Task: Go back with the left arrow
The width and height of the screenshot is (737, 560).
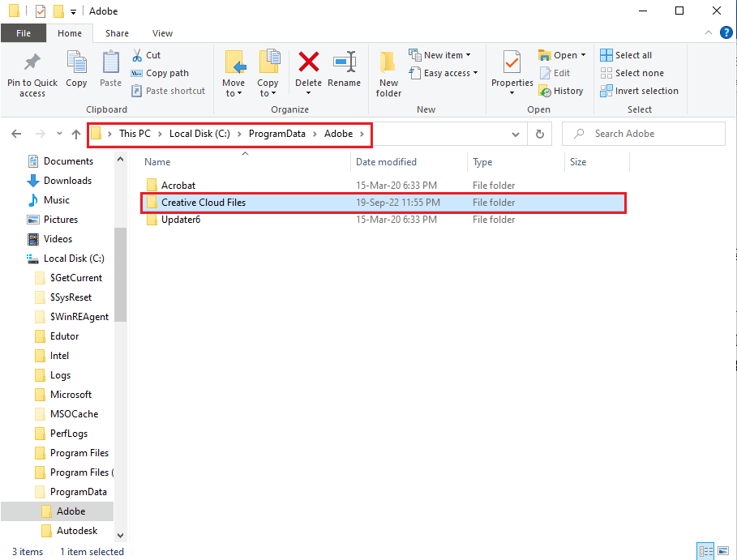Action: point(16,134)
